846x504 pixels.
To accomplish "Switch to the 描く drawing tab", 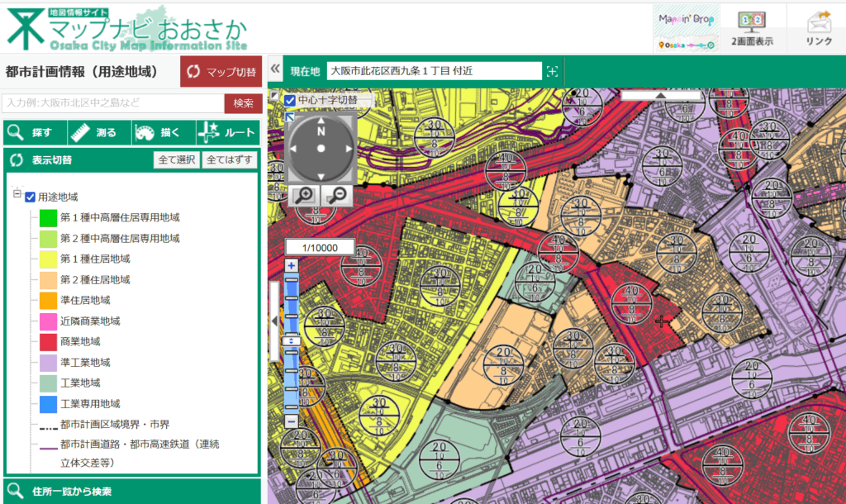I will coord(162,132).
